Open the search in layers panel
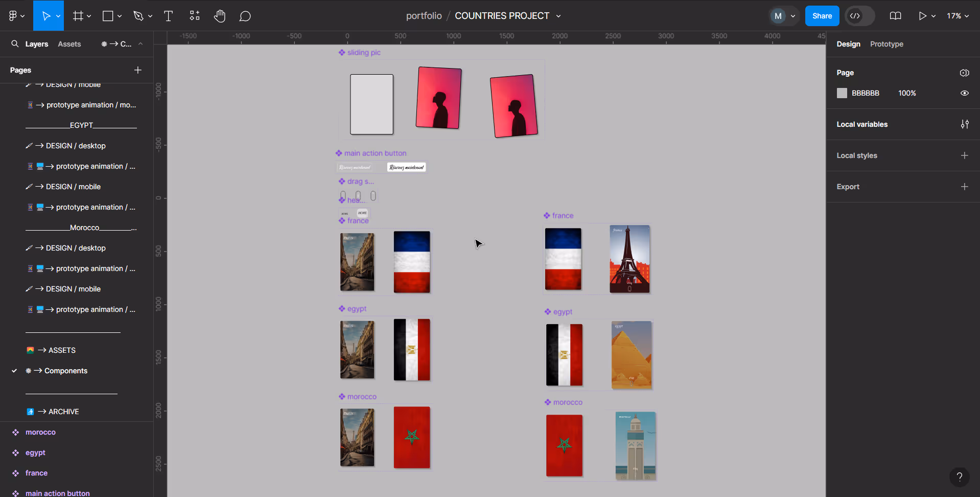Screen dimensions: 980x497 15,44
